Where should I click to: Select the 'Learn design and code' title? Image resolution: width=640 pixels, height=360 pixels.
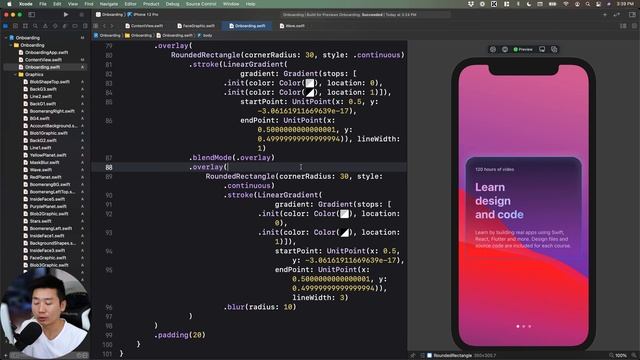point(499,201)
